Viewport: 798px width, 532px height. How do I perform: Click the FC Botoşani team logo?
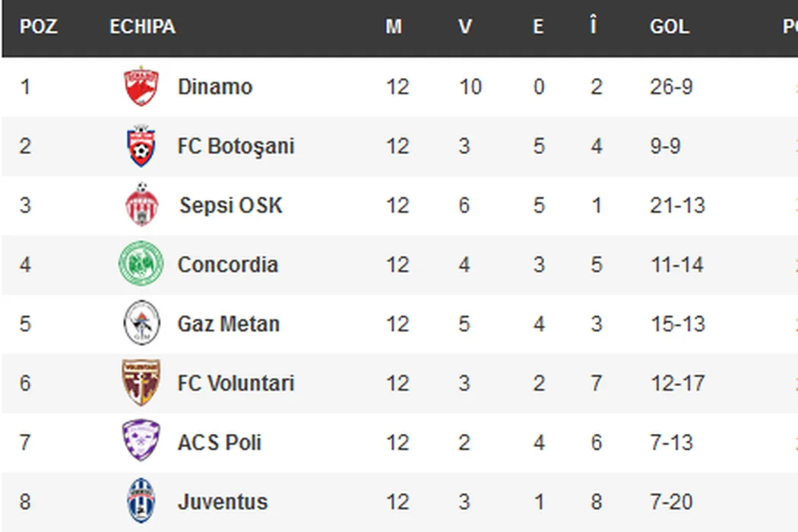click(141, 146)
